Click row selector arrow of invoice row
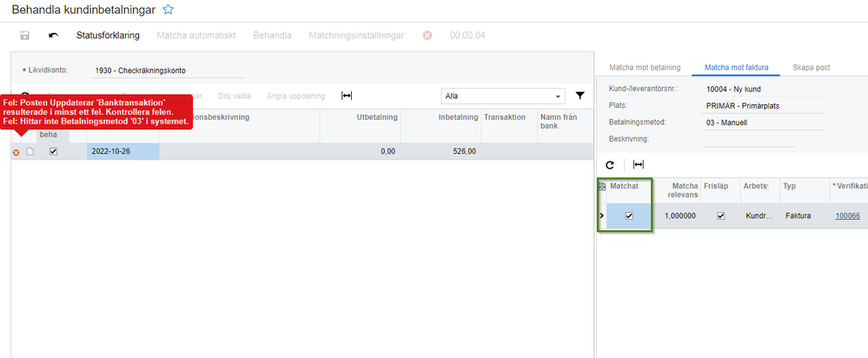Screen dimensions: 868x358 (602, 215)
